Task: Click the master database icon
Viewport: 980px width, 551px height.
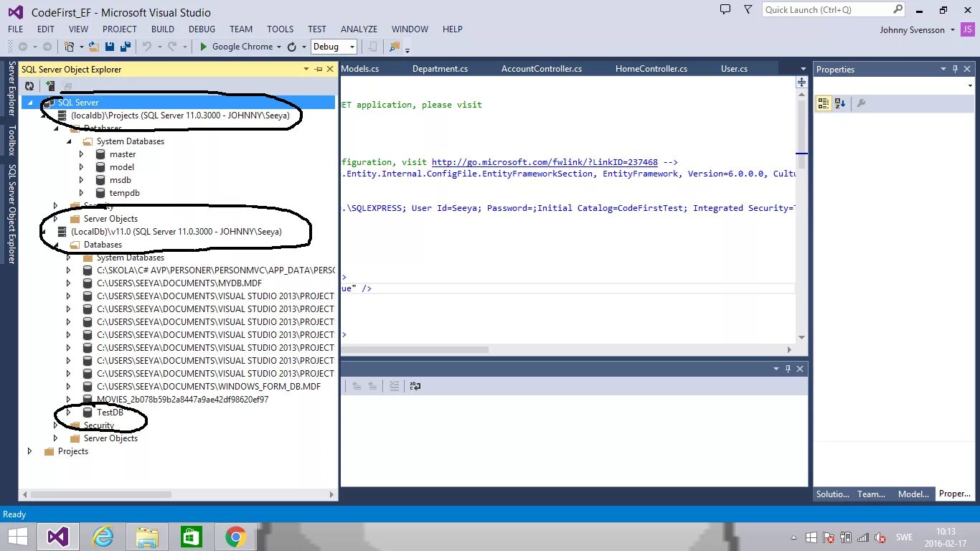Action: click(x=100, y=154)
